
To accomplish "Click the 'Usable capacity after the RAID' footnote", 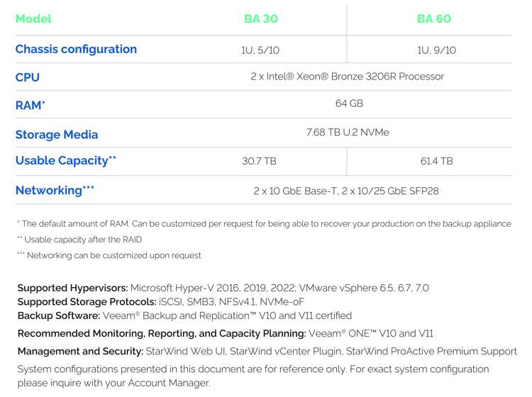I will coord(79,240).
